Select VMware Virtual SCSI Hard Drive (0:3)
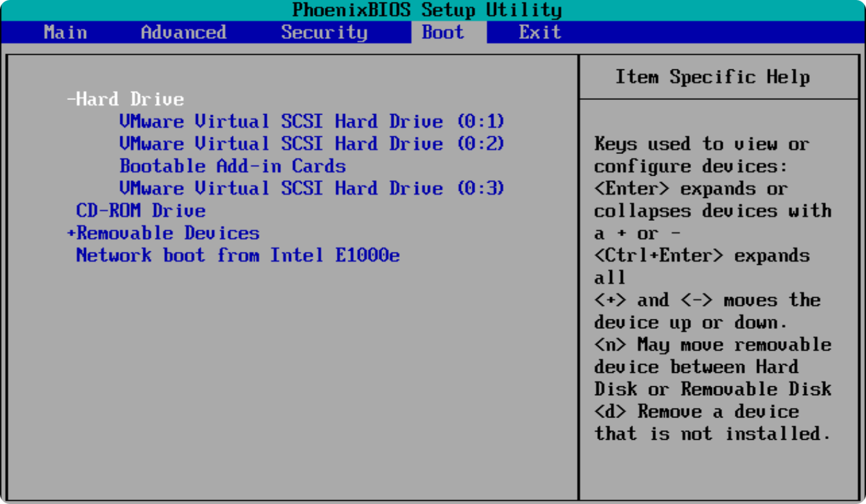 tap(312, 188)
